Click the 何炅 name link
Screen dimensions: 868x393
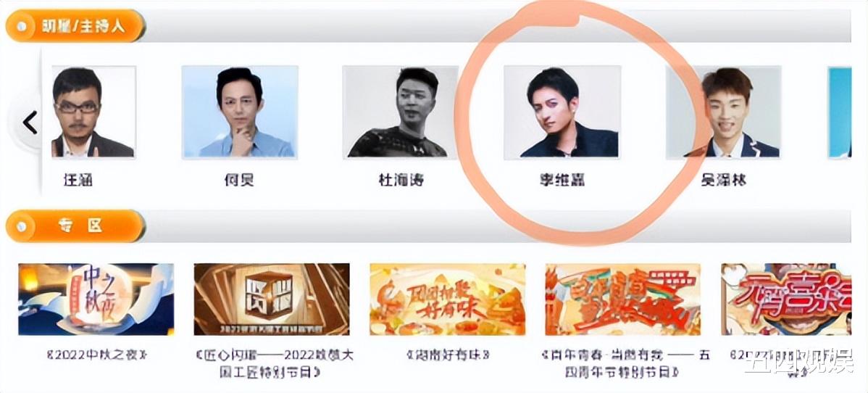pos(239,180)
